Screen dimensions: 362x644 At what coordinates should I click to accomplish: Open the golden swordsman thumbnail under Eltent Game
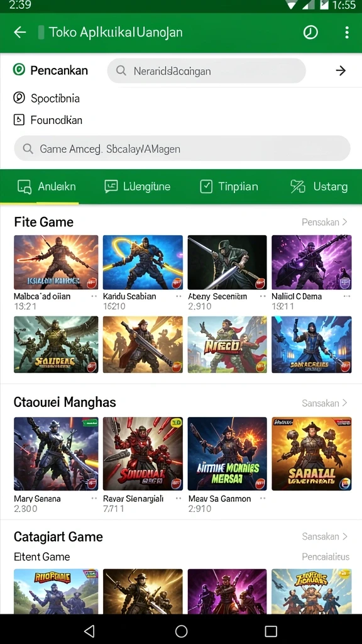pos(143,591)
